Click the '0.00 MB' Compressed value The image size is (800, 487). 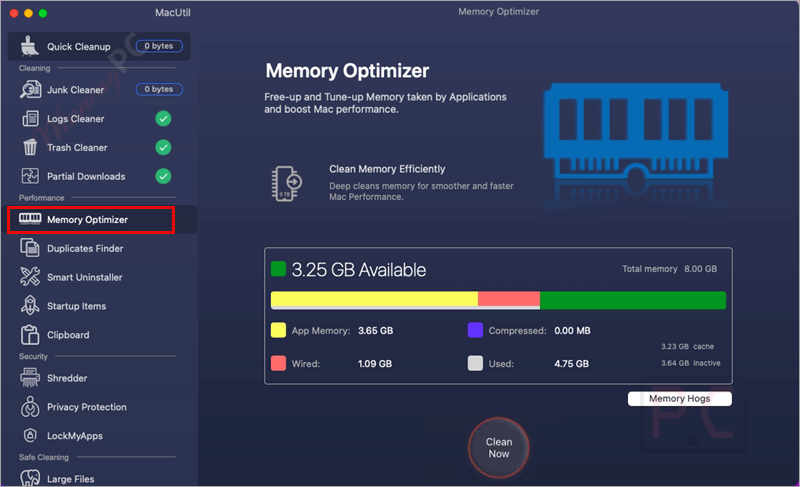572,330
